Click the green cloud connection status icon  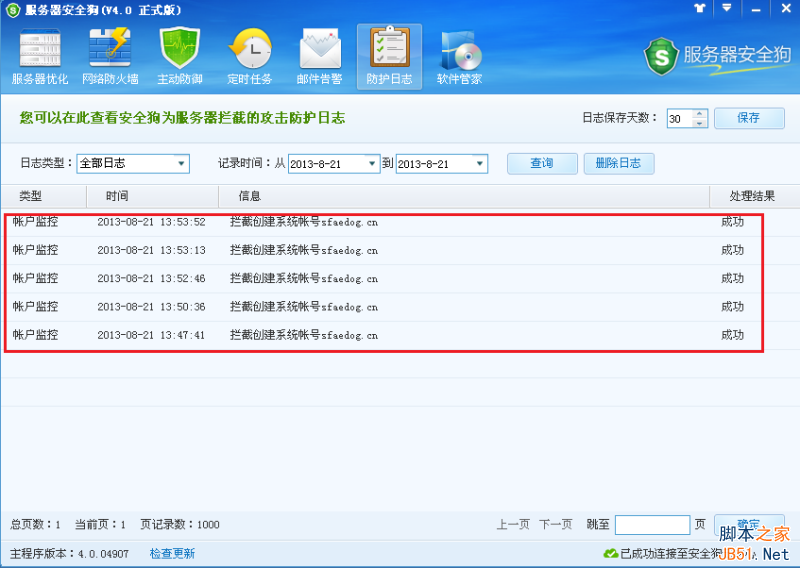tap(610, 553)
